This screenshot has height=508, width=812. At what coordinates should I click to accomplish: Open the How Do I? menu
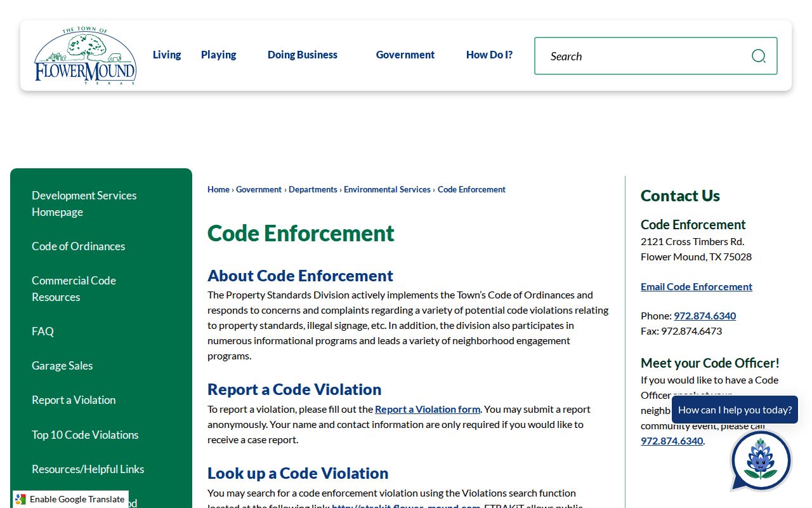[x=489, y=55]
